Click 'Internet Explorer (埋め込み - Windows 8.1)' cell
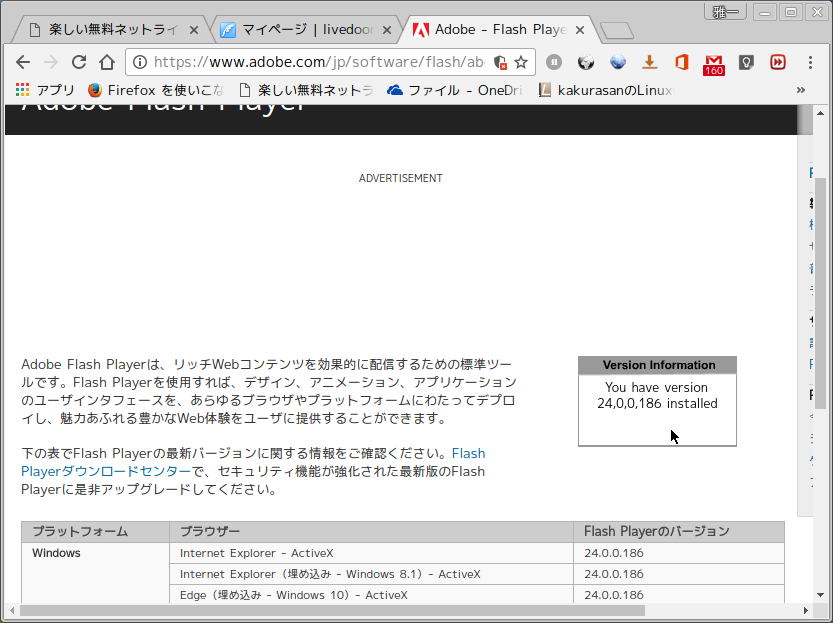Image resolution: width=833 pixels, height=623 pixels. click(x=371, y=574)
